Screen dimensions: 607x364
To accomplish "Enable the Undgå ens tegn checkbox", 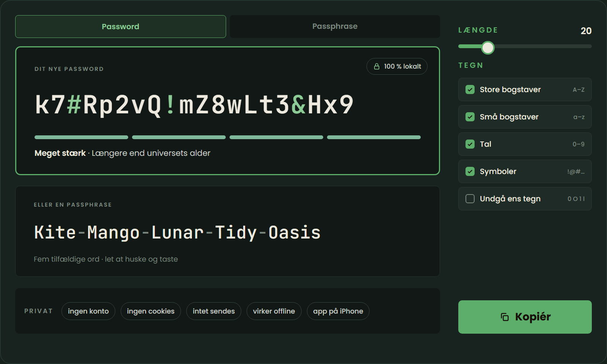I will tap(470, 199).
